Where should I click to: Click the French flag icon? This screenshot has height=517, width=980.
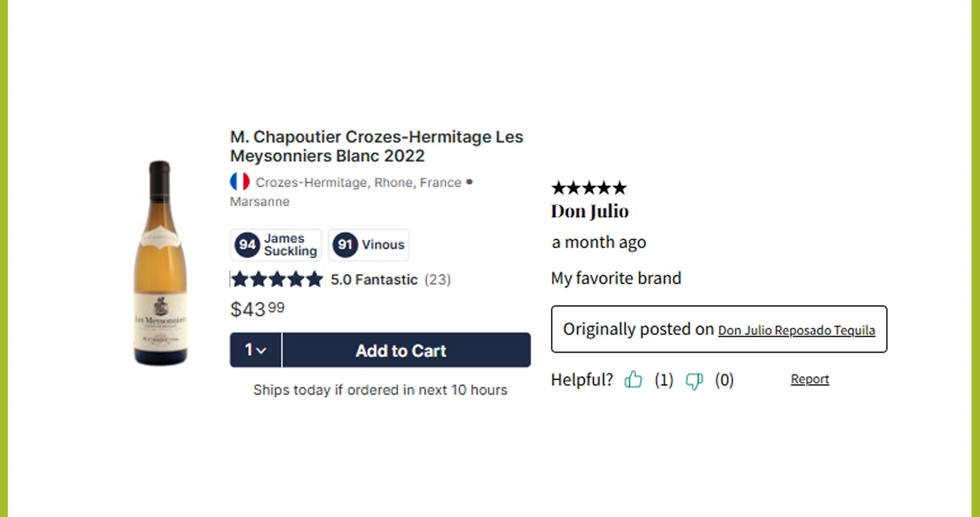240,182
